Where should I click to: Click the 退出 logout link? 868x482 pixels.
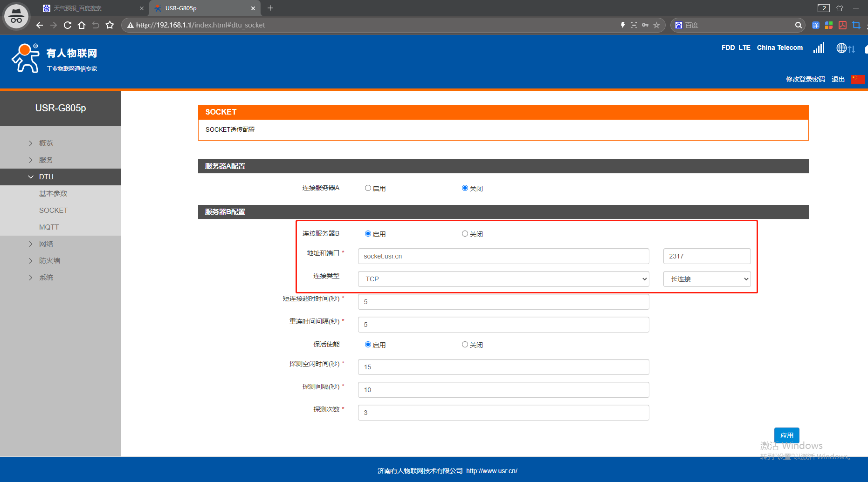coord(838,79)
